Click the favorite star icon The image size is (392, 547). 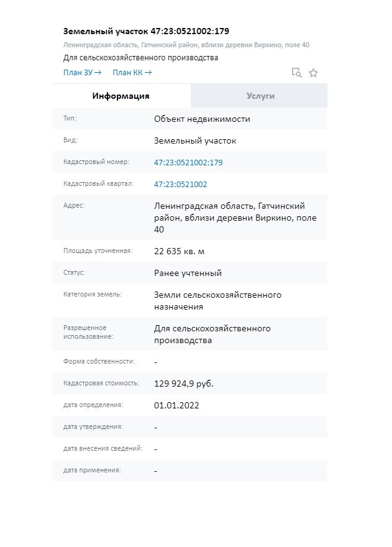(313, 73)
